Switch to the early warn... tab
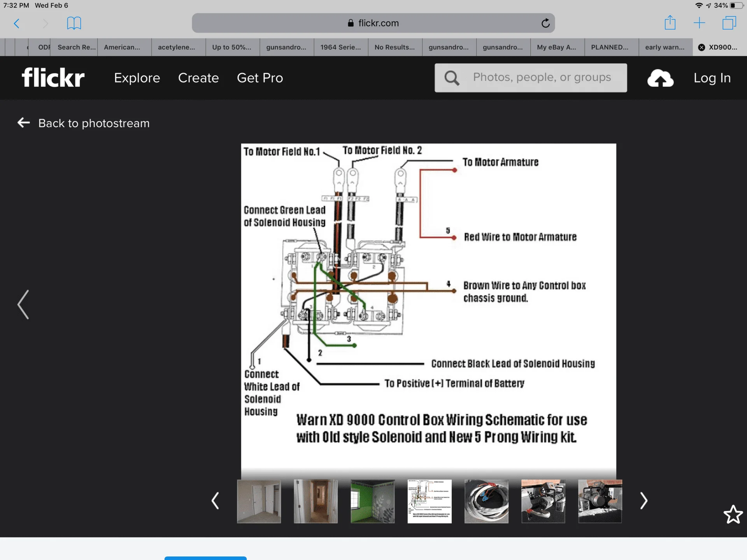 666,47
